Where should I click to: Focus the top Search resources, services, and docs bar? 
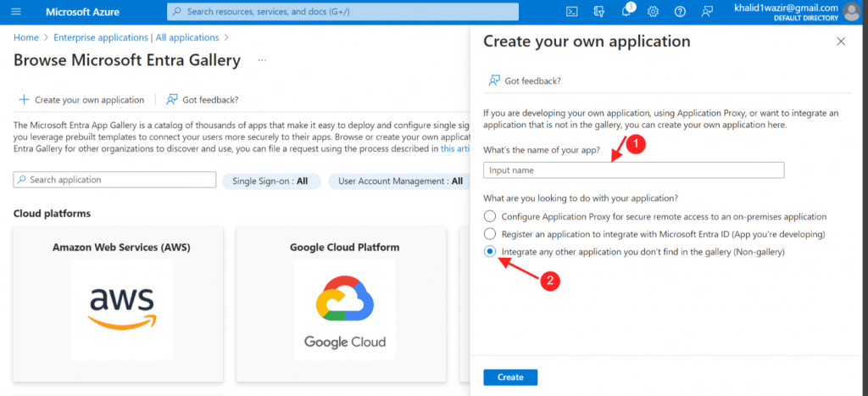pyautogui.click(x=342, y=12)
